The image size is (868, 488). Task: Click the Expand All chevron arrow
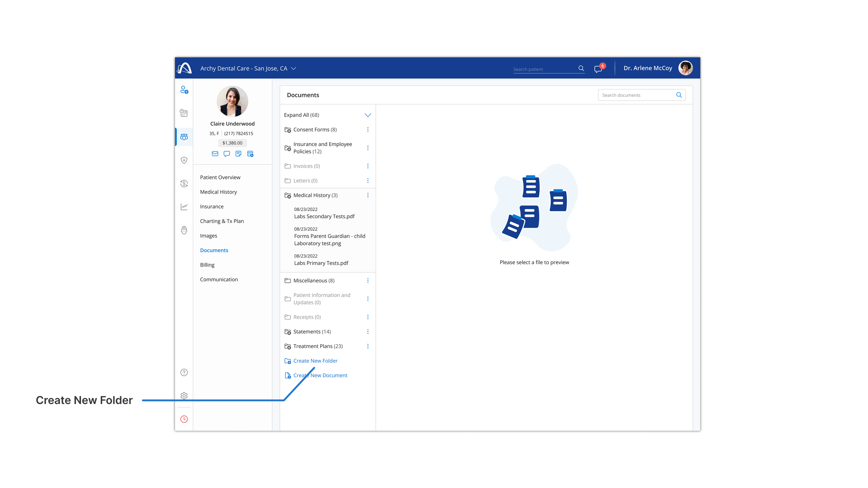[x=368, y=115]
